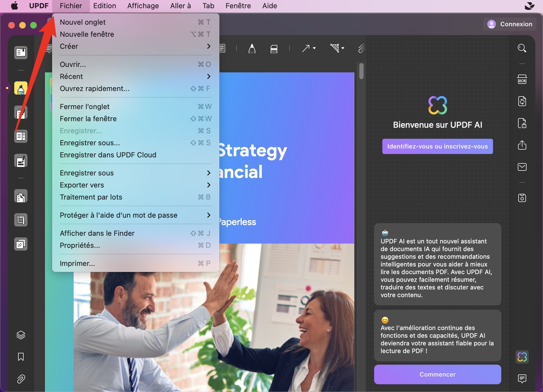Viewport: 543px width, 392px height.
Task: Open the Attachments paperclip in left sidebar
Action: 21,379
